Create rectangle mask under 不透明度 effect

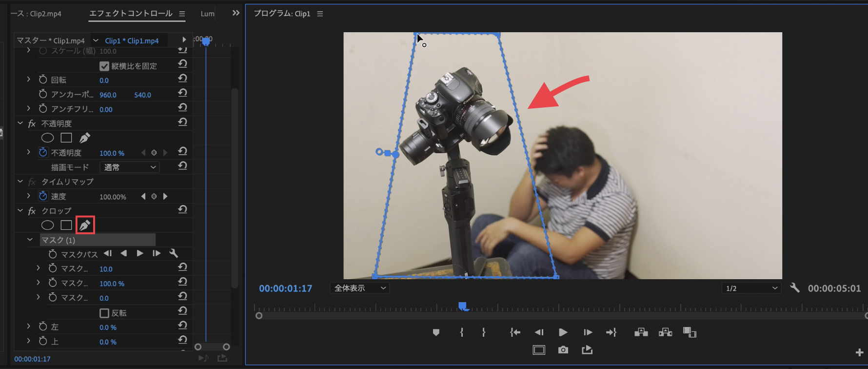click(x=66, y=138)
